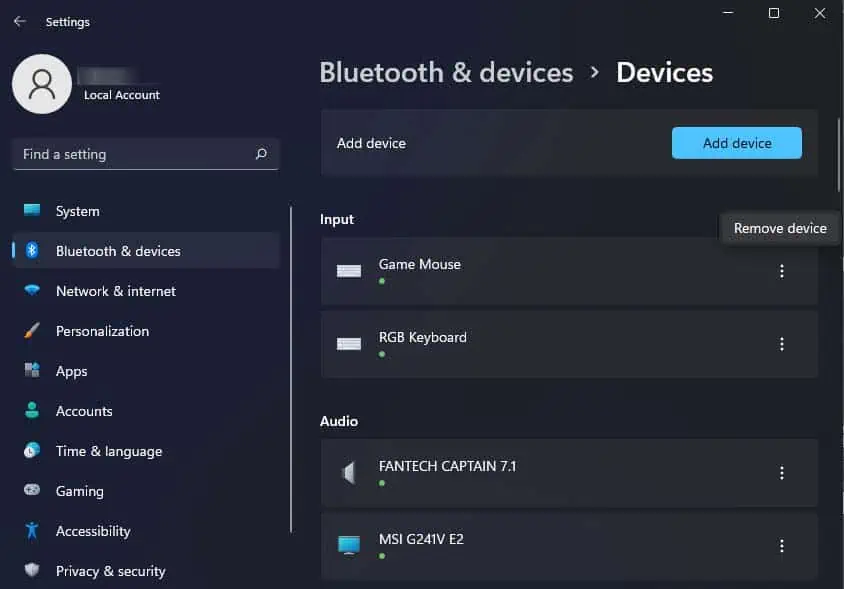Click the Gaming controller icon in sidebar
Screen dimensions: 844x589
click(x=30, y=491)
